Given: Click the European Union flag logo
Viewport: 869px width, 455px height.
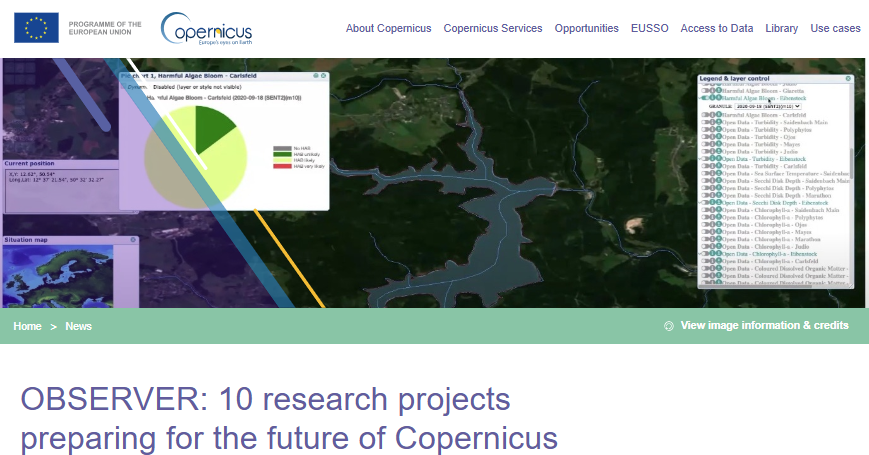Looking at the screenshot, I should (x=36, y=28).
